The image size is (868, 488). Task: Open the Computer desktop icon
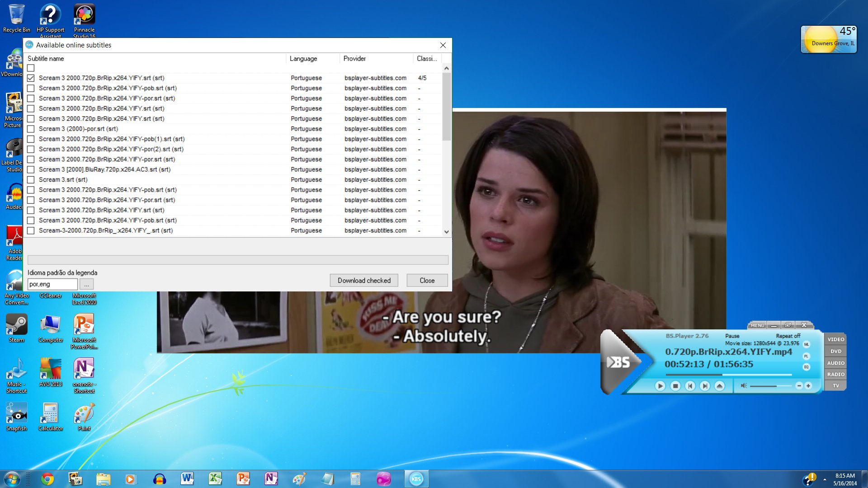point(50,328)
